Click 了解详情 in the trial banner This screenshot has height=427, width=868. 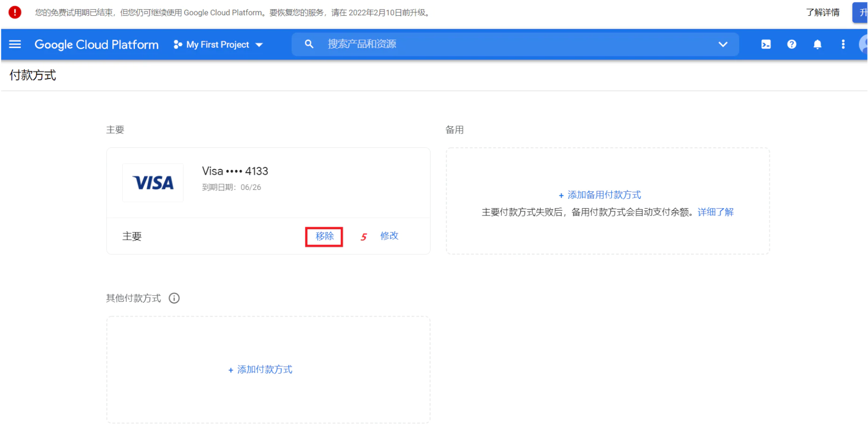(x=822, y=12)
